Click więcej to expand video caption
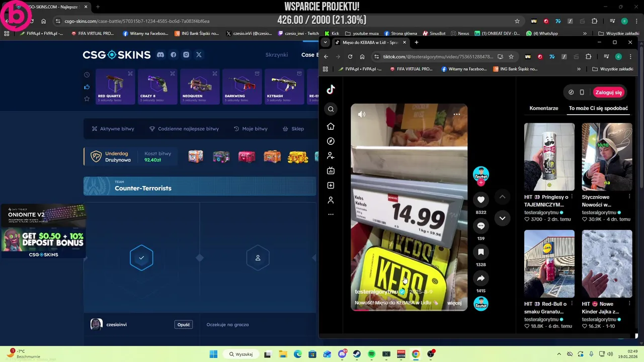644x362 pixels. coord(454,303)
